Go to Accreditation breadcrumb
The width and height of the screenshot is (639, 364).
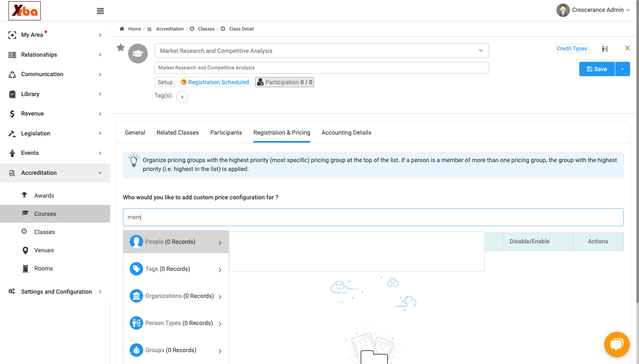click(169, 29)
